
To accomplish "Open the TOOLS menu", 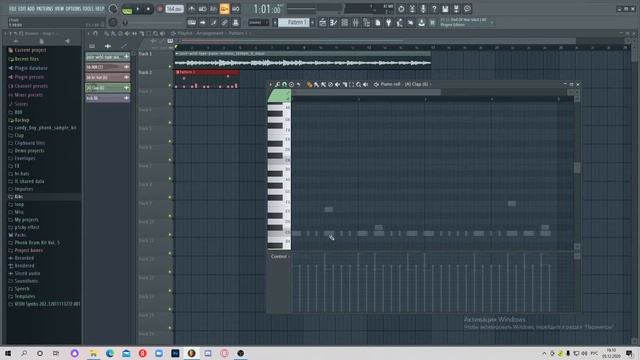I will [x=88, y=9].
